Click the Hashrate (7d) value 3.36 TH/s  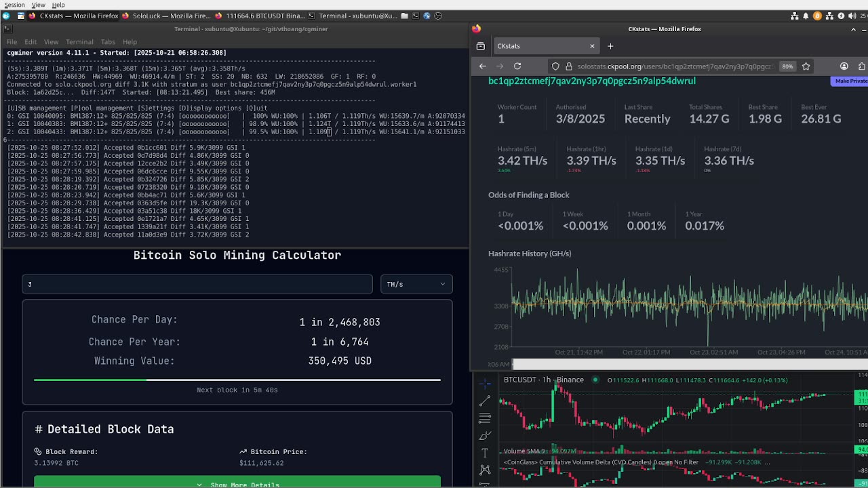pyautogui.click(x=729, y=161)
